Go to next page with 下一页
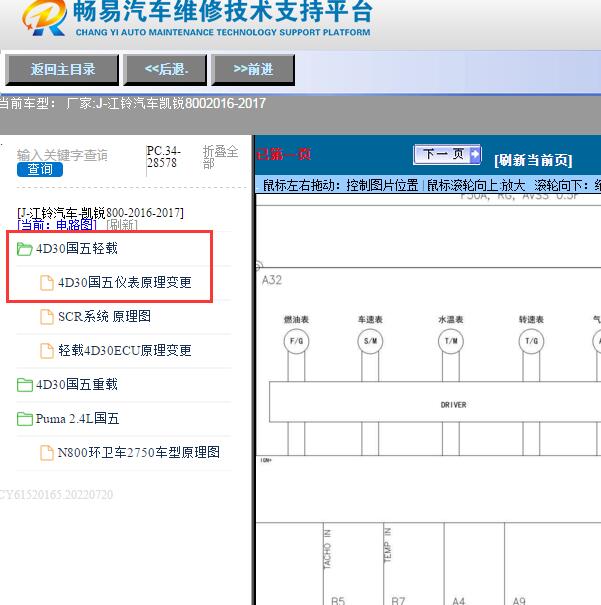 (447, 154)
